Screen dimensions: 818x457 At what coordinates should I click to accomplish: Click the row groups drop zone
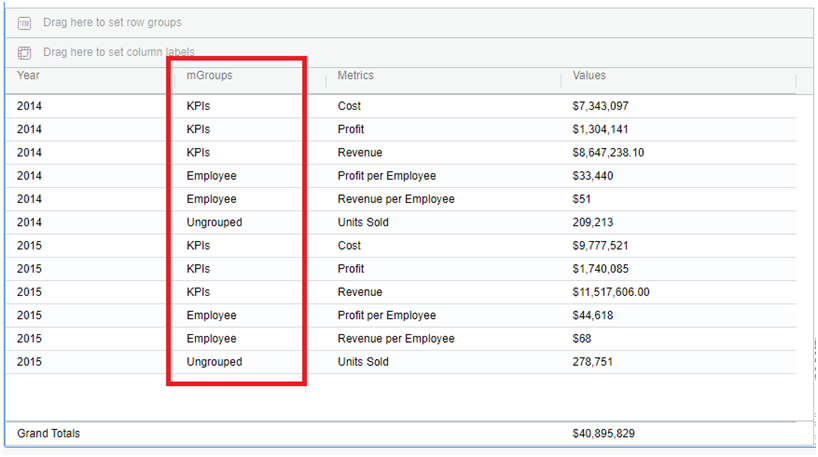[x=112, y=22]
